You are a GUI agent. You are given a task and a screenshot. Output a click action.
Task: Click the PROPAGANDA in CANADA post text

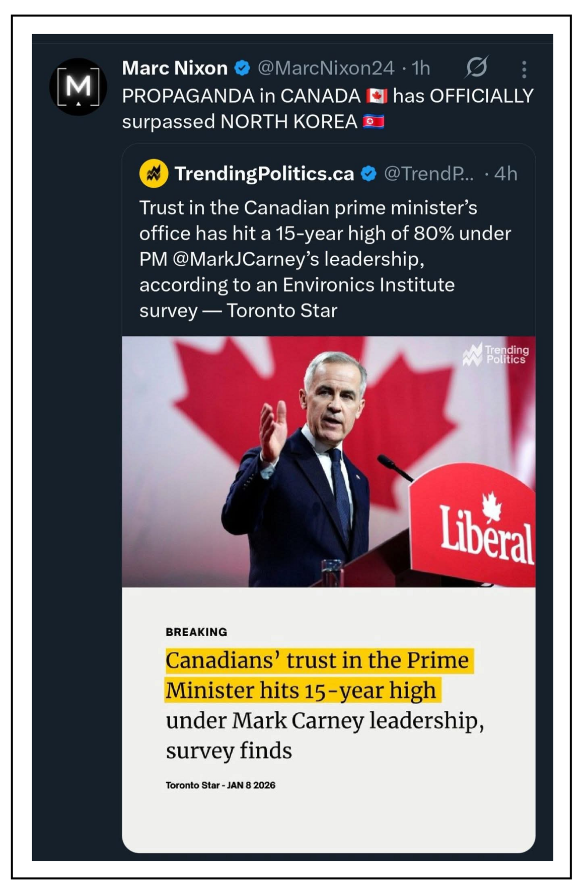[x=241, y=96]
